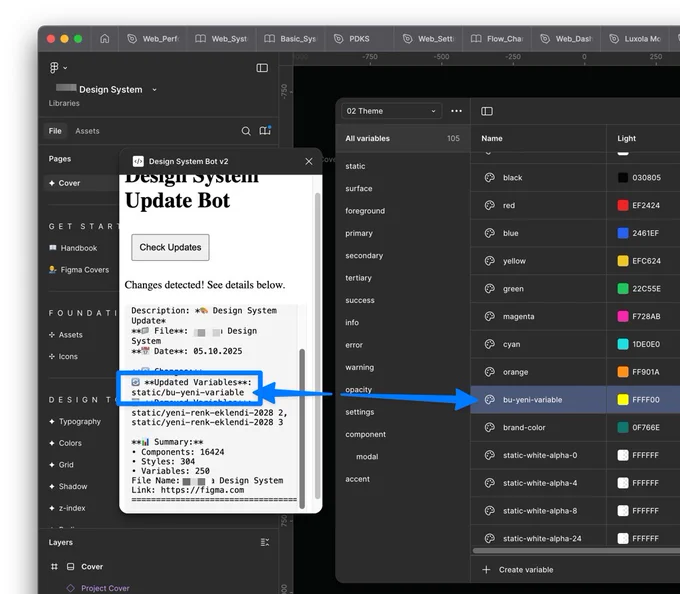The height and width of the screenshot is (594, 680).
Task: Select the Icons page
Action: pos(68,356)
